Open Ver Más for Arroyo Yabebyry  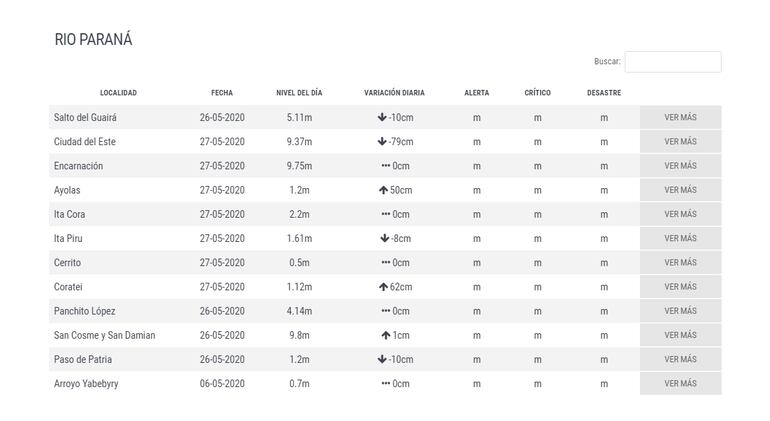pos(680,384)
